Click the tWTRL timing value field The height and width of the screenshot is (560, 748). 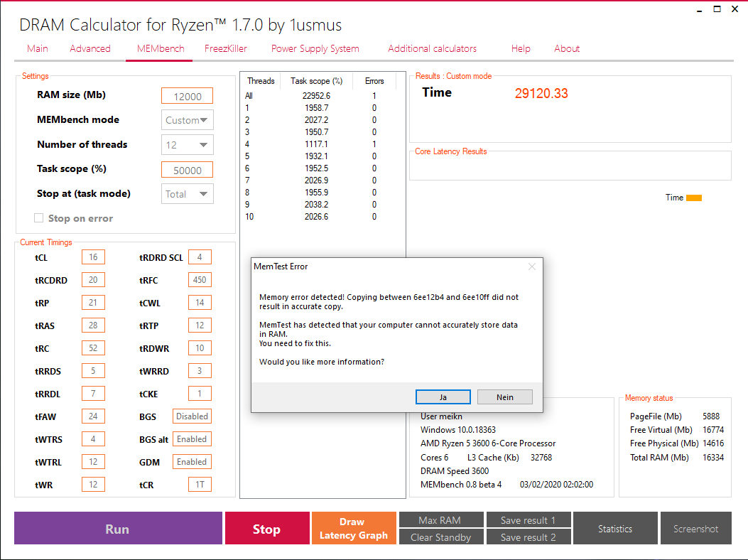tap(93, 462)
